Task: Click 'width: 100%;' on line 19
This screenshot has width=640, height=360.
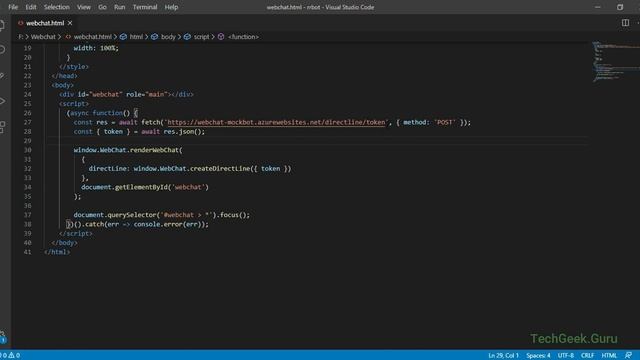Action: coord(96,48)
